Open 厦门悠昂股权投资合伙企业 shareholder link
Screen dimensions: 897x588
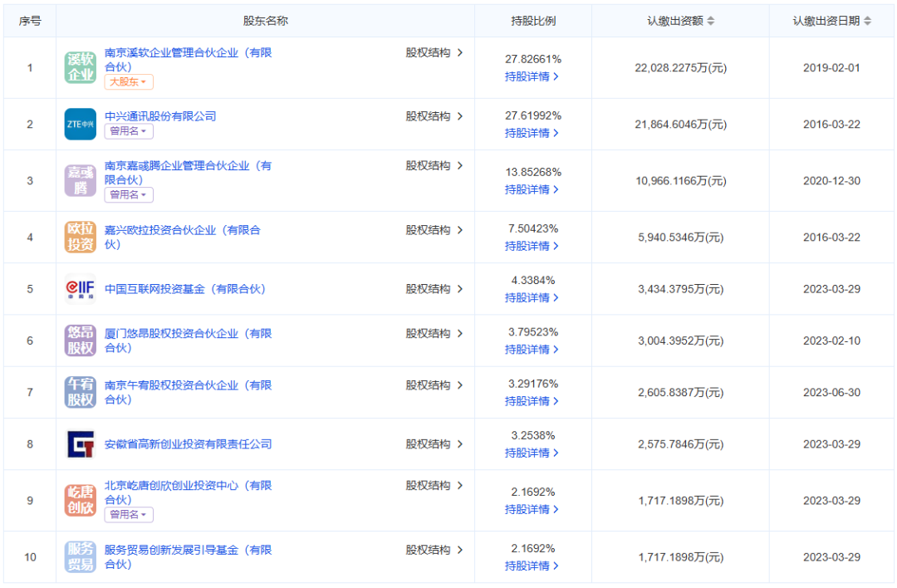pos(189,341)
